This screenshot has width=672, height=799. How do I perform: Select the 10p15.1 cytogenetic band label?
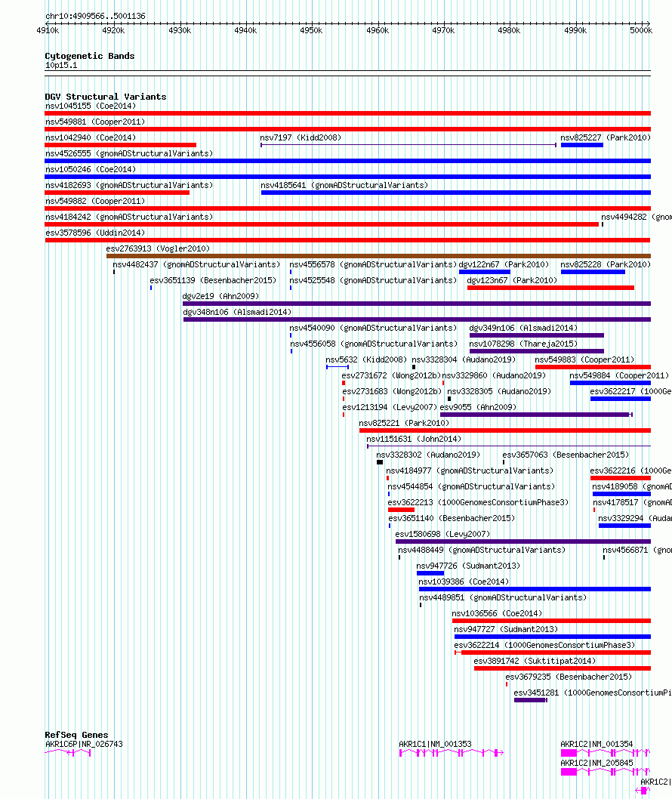[61, 65]
